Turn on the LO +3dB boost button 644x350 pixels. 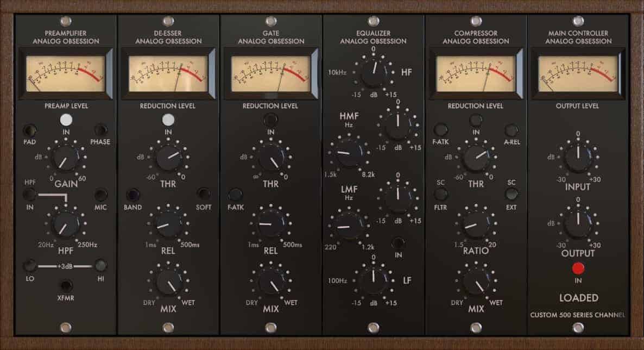pyautogui.click(x=29, y=265)
